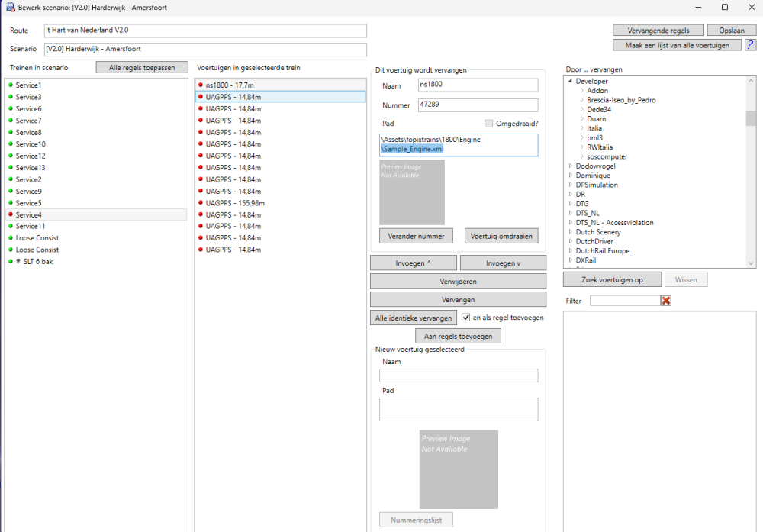This screenshot has width=763, height=532.
Task: Click the Alle regels toepassen button
Action: [x=142, y=68]
